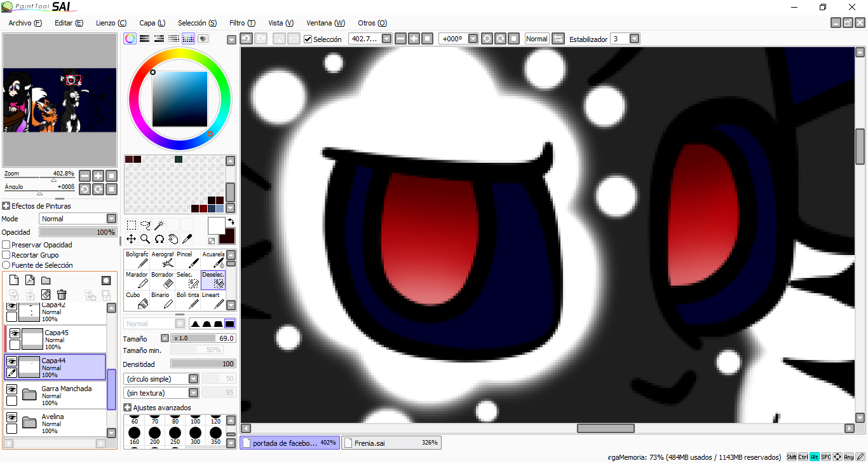The image size is (868, 463).
Task: Select the 300 brush size preset
Action: (195, 434)
